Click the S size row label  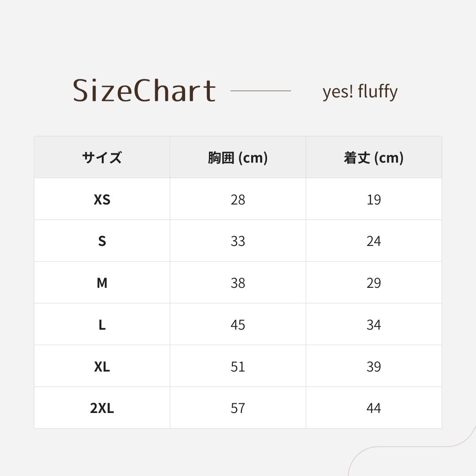pyautogui.click(x=102, y=241)
